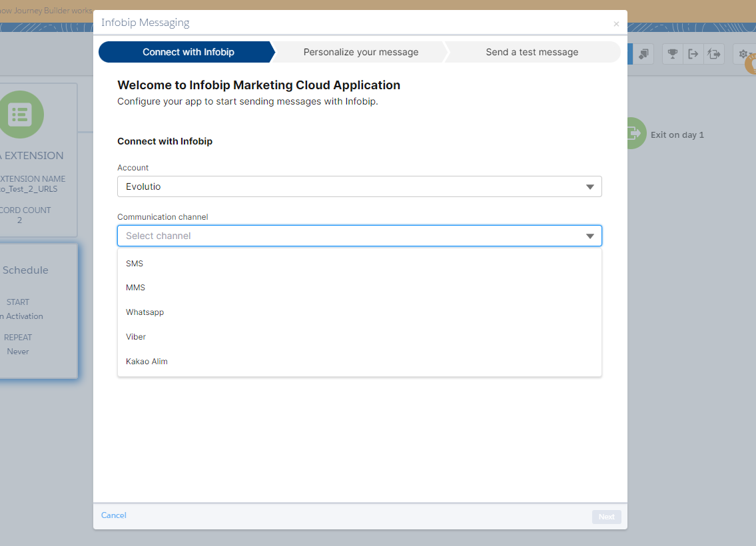Click the Cancel link
The image size is (756, 546).
(x=114, y=515)
